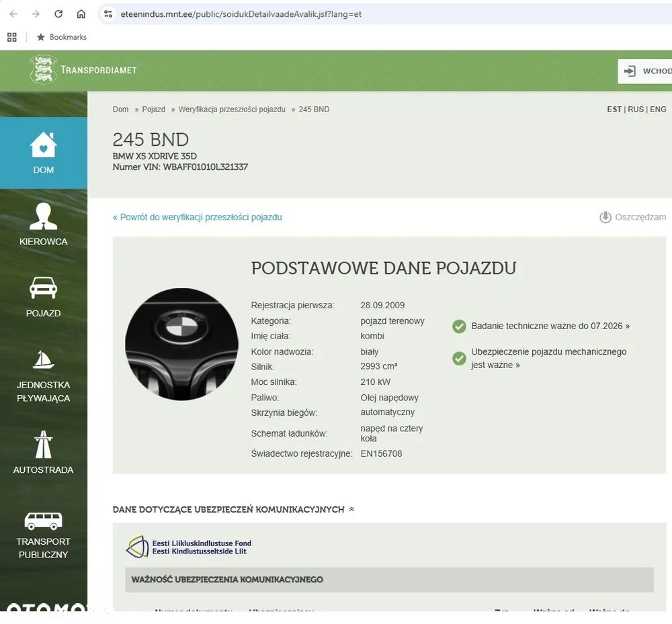The height and width of the screenshot is (624, 672).
Task: Open the TRANSPORT PUBLICZNY bus icon
Action: (43, 521)
